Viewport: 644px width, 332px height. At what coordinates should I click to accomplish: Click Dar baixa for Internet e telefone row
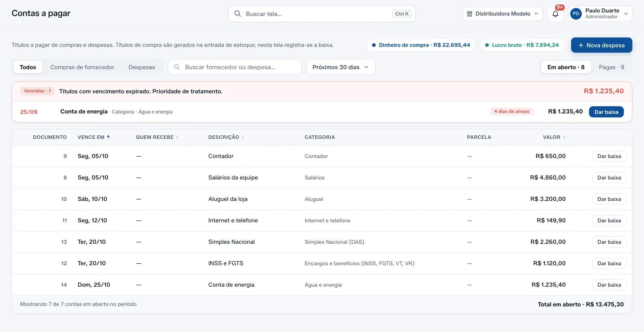[x=609, y=220]
